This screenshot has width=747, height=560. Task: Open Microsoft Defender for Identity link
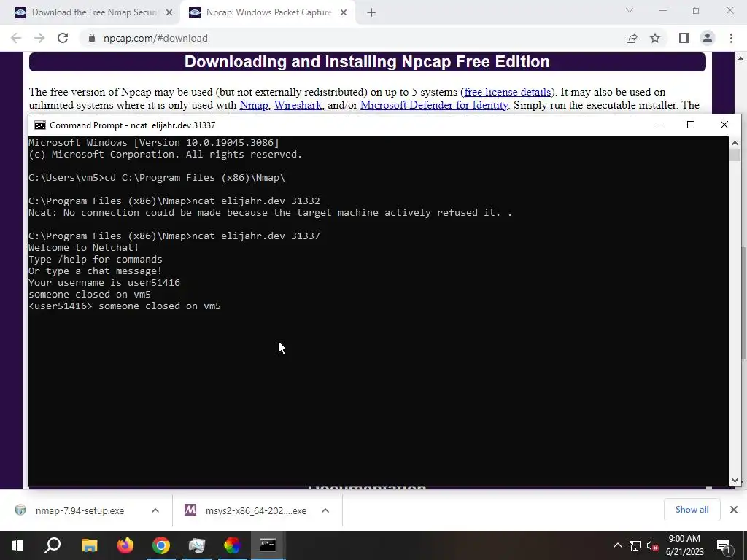(x=434, y=105)
